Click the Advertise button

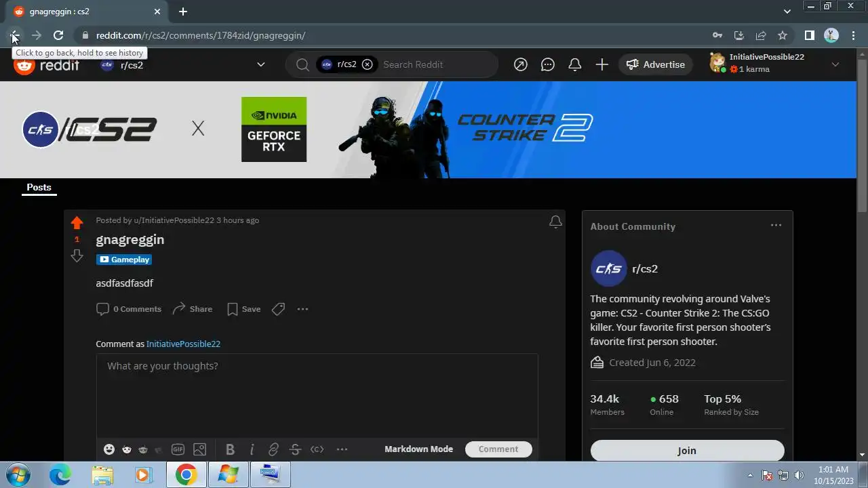(655, 64)
